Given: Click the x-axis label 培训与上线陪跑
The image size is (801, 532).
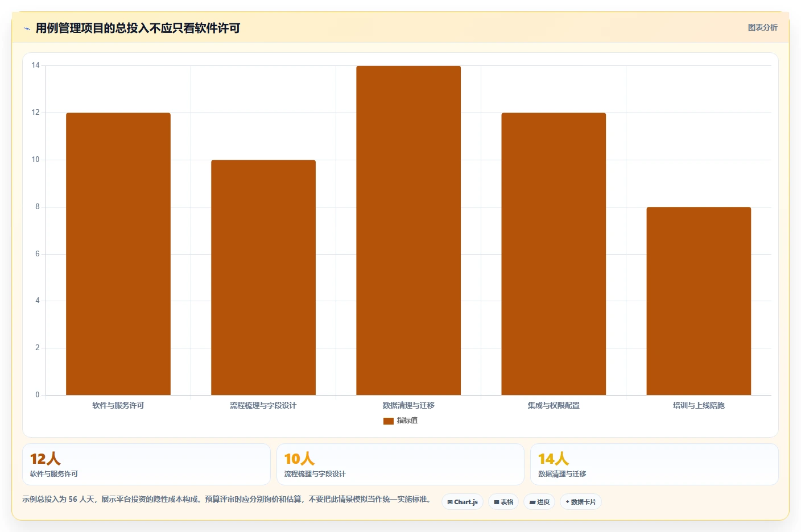Looking at the screenshot, I should coord(699,405).
